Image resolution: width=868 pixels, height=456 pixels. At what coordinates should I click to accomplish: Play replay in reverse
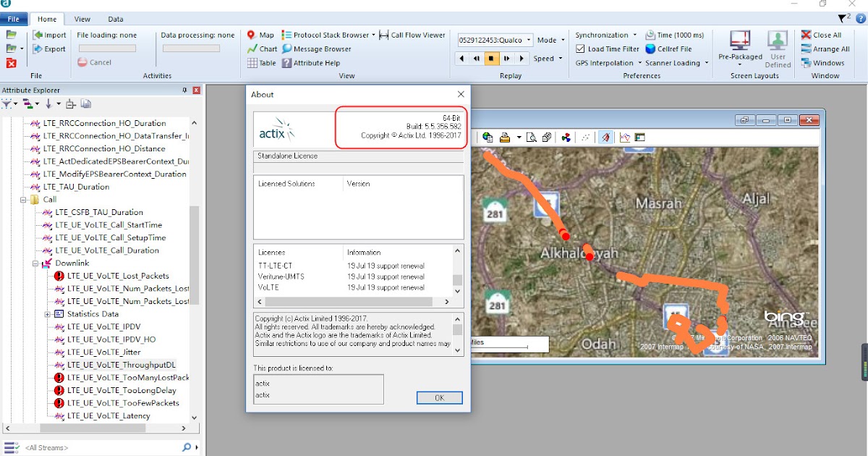[462, 59]
